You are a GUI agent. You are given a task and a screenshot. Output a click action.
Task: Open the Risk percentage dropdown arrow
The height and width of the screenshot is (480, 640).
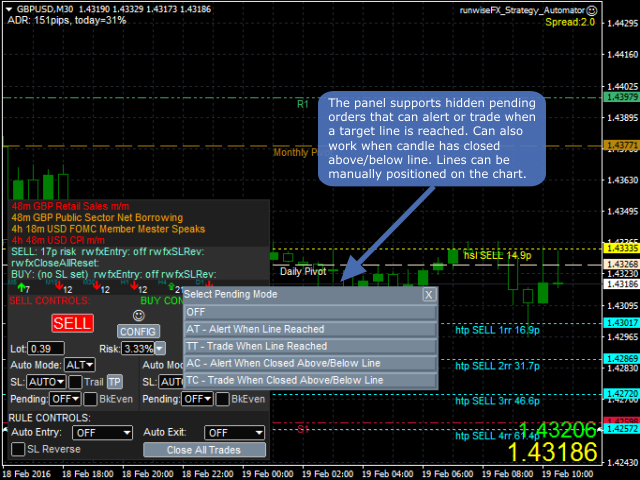click(160, 349)
